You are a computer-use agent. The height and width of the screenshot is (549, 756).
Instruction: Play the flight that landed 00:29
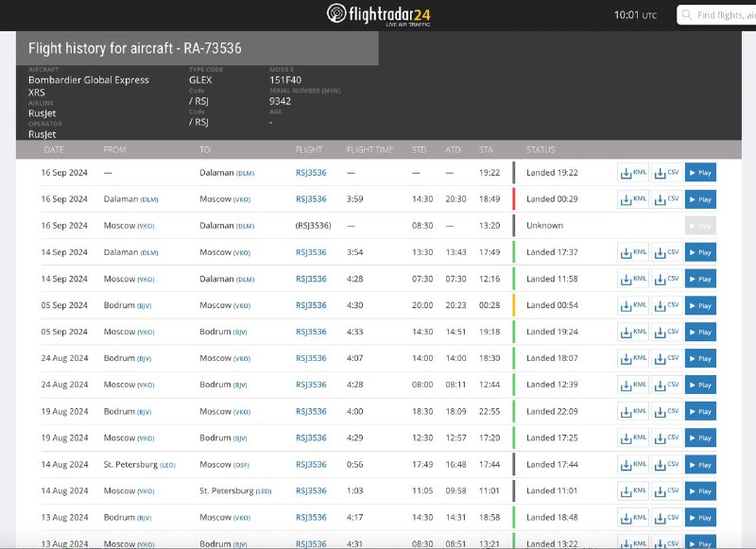point(700,199)
